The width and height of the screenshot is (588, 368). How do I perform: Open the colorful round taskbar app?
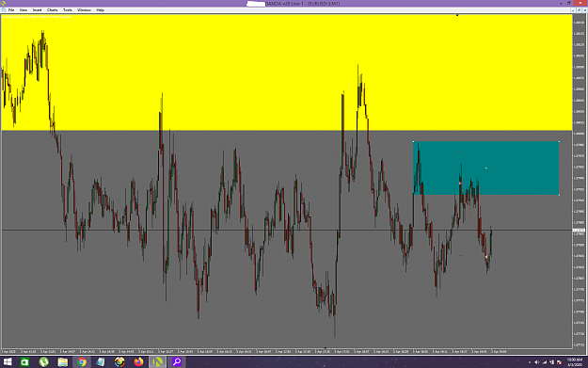(x=119, y=362)
